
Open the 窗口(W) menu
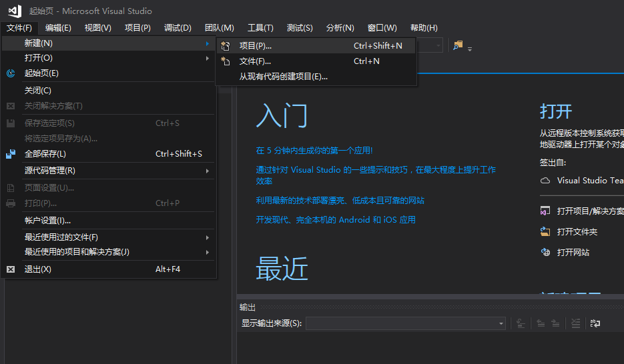coord(382,28)
